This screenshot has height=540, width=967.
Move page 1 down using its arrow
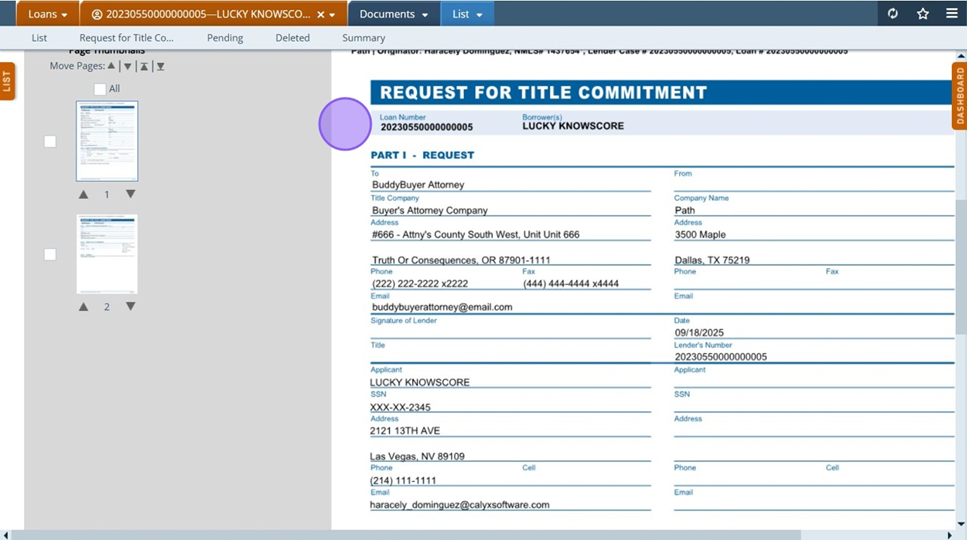130,194
